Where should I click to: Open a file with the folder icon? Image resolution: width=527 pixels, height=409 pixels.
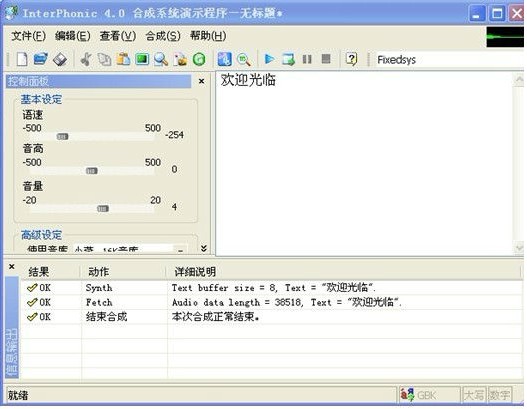41,59
